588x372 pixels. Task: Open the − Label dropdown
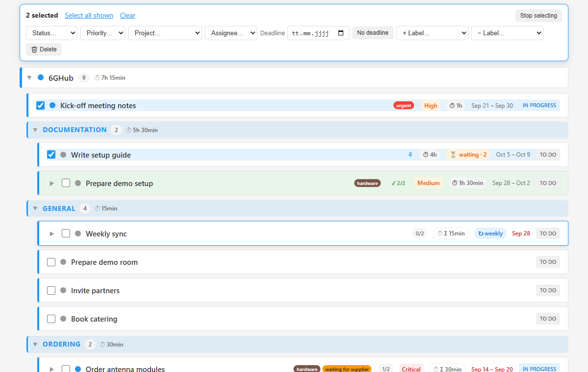pyautogui.click(x=507, y=33)
